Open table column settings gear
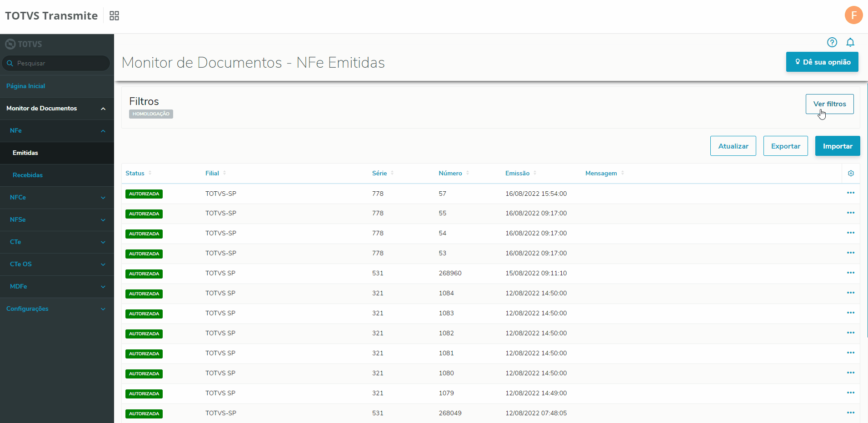Screen dimensions: 868x423 pos(851,173)
